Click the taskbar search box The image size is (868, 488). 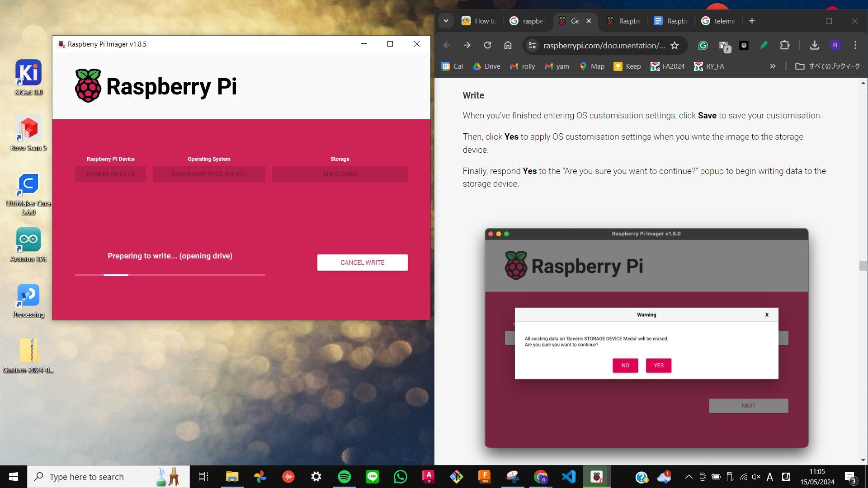108,477
